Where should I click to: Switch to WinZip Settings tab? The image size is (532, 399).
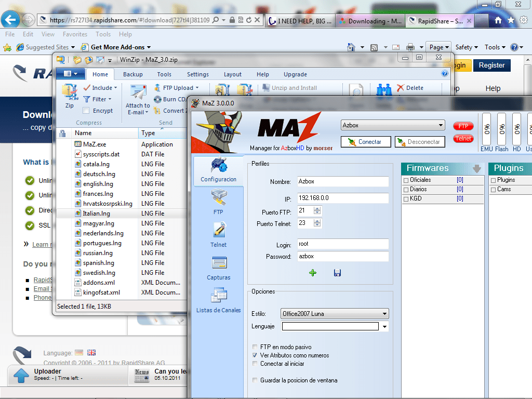click(x=198, y=74)
